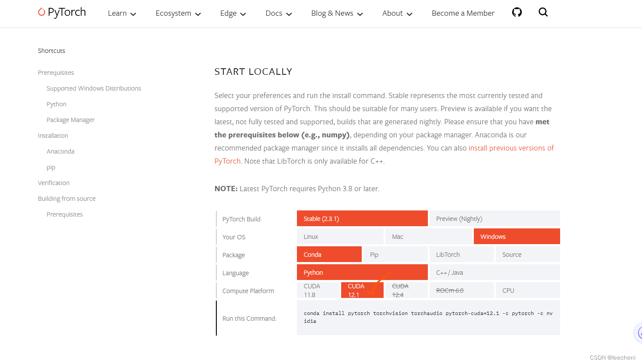Viewport: 642px width, 364px height.
Task: Select the LibTorch package option
Action: coord(462,254)
